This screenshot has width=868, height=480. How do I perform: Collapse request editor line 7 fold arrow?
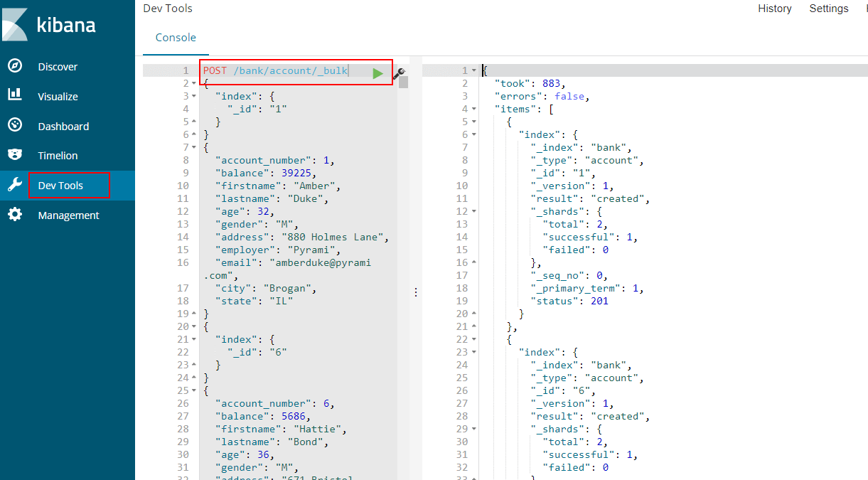[195, 147]
